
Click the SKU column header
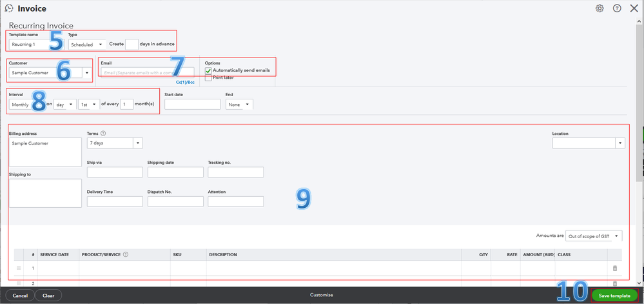coord(177,255)
